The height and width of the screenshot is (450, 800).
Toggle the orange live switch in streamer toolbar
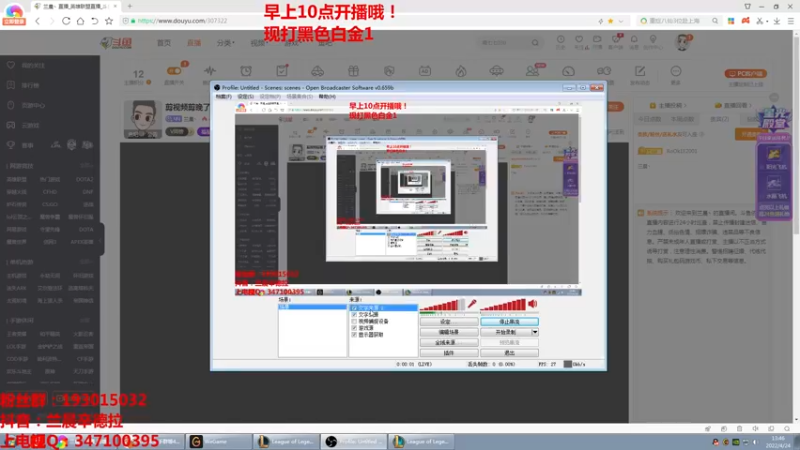(x=173, y=71)
